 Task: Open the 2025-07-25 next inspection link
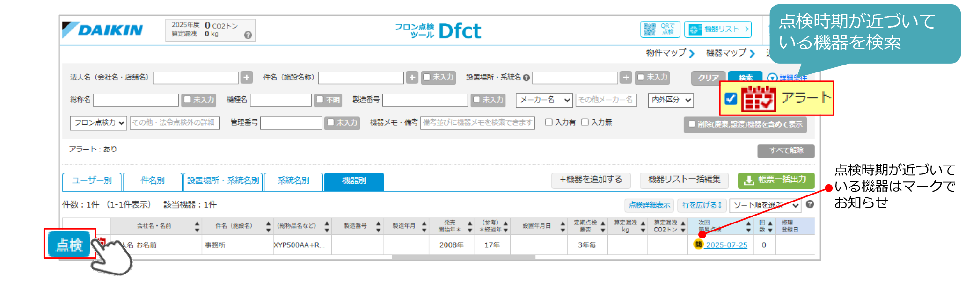726,245
